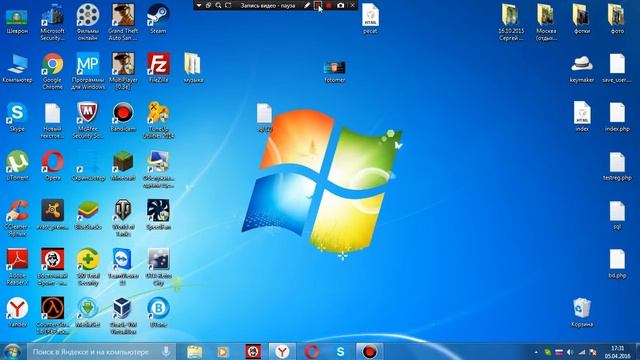The image size is (640, 360).
Task: Select the Minecraft desktop shortcut
Action: point(123,166)
